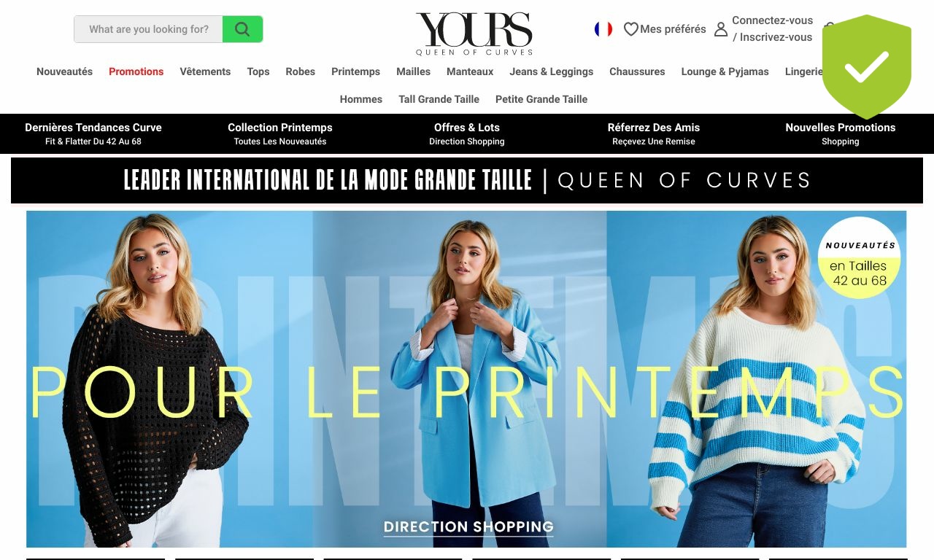Click the green shield checkmark badge

[x=867, y=66]
